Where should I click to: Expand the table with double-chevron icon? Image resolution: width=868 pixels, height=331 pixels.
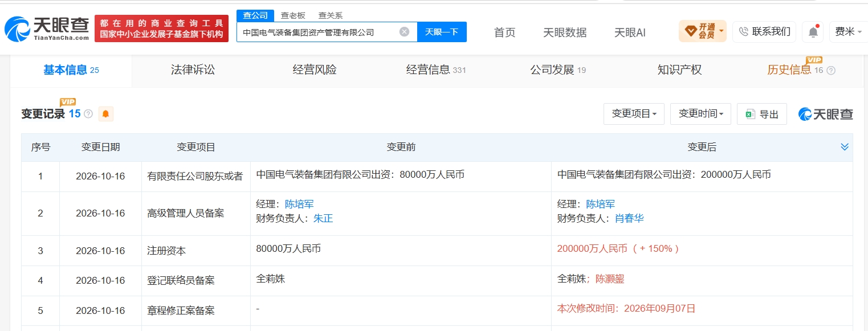coord(845,147)
